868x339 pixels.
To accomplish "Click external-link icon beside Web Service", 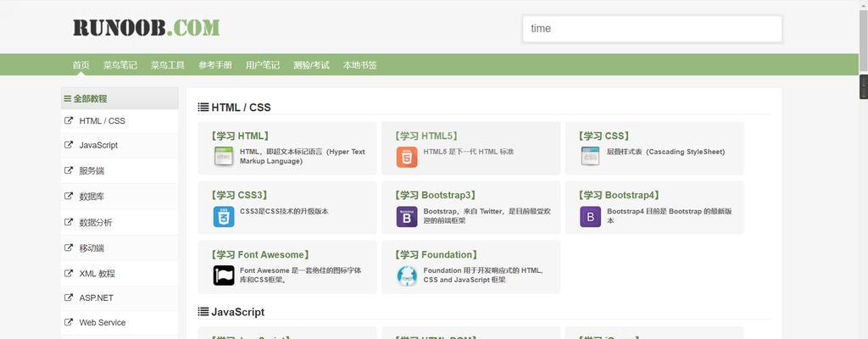I will (x=69, y=321).
